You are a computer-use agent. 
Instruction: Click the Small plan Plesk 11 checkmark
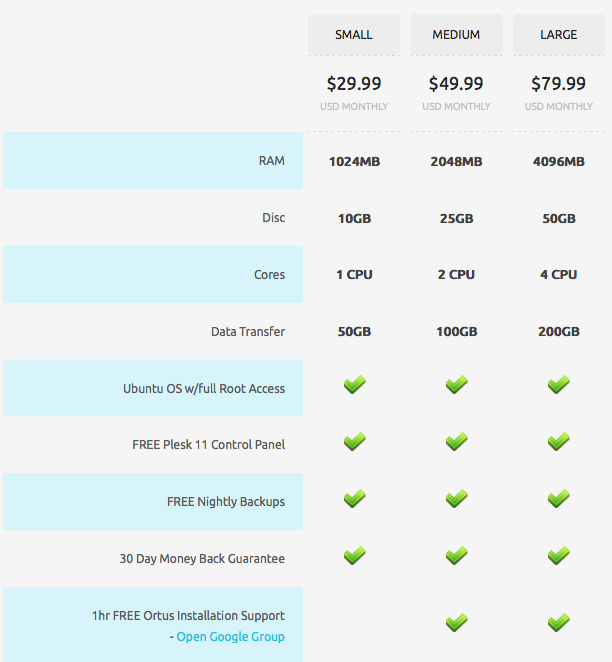point(354,441)
